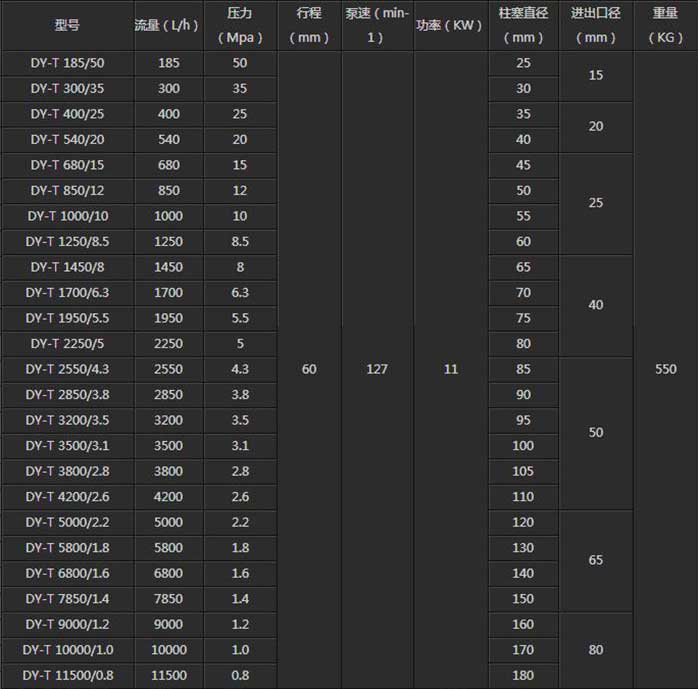The height and width of the screenshot is (689, 698).
Task: Click the 型号 column header
Action: (x=67, y=26)
